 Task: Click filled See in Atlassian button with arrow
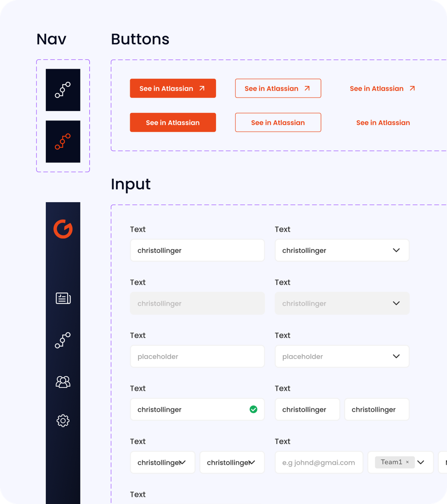pos(173,88)
